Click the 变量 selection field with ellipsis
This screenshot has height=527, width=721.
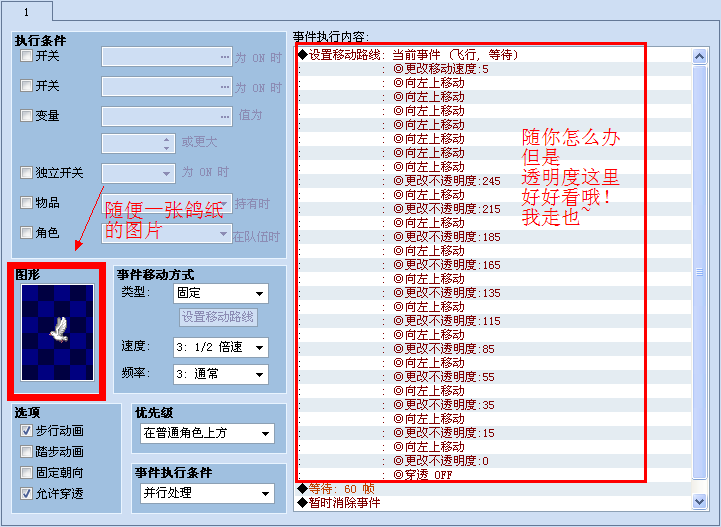[x=166, y=116]
